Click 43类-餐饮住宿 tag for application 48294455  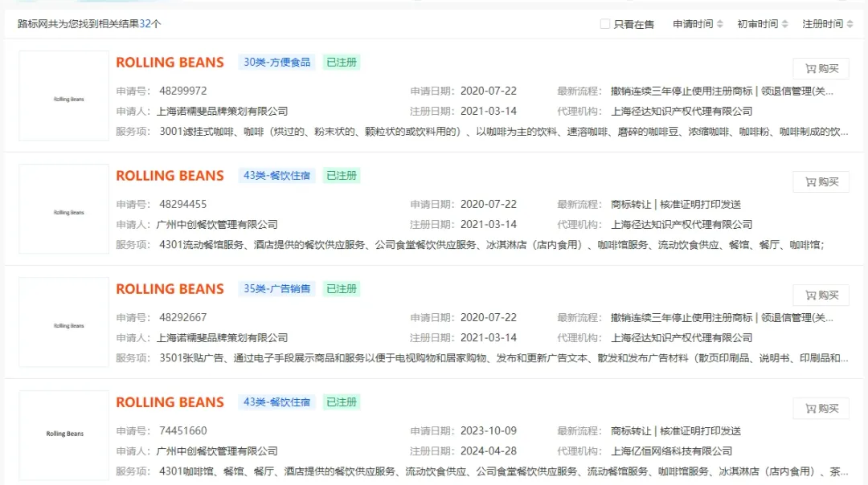(276, 175)
